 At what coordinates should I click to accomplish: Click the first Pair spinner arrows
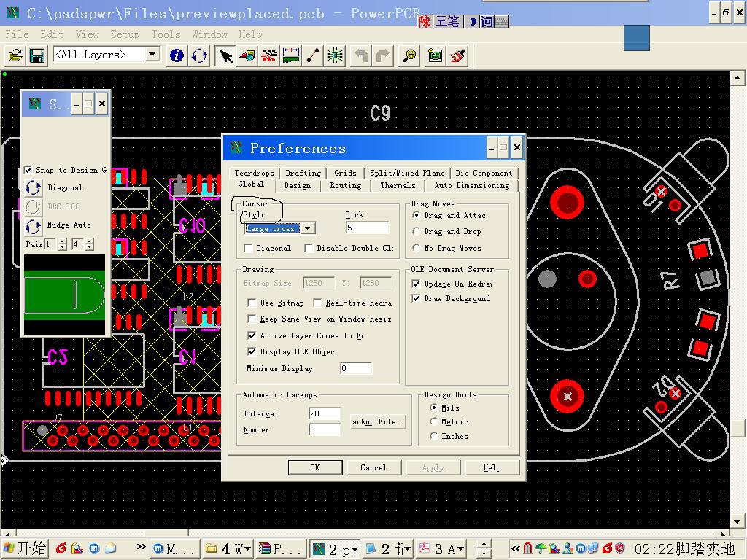tap(62, 244)
